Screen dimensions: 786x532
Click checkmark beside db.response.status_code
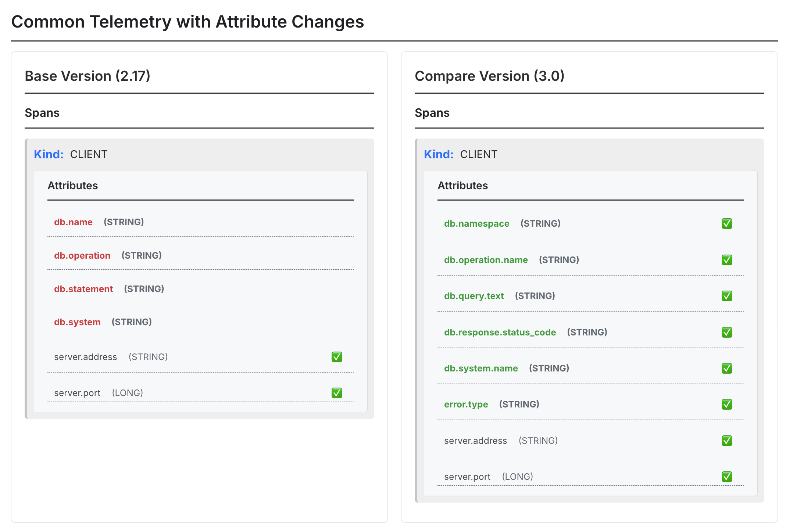726,332
